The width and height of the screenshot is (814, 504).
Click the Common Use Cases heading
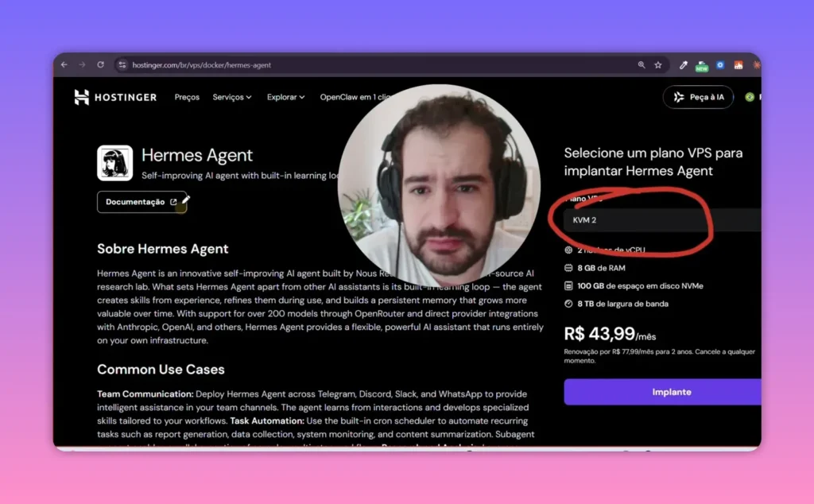pos(161,369)
